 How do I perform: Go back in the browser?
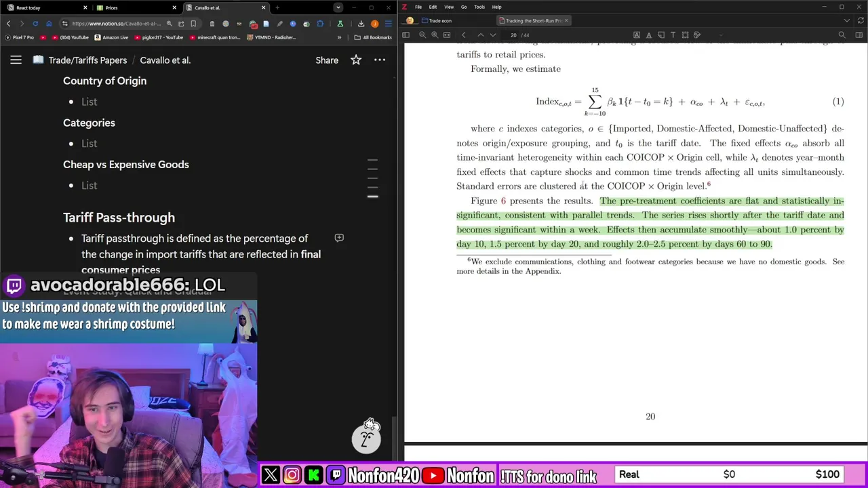[9, 24]
